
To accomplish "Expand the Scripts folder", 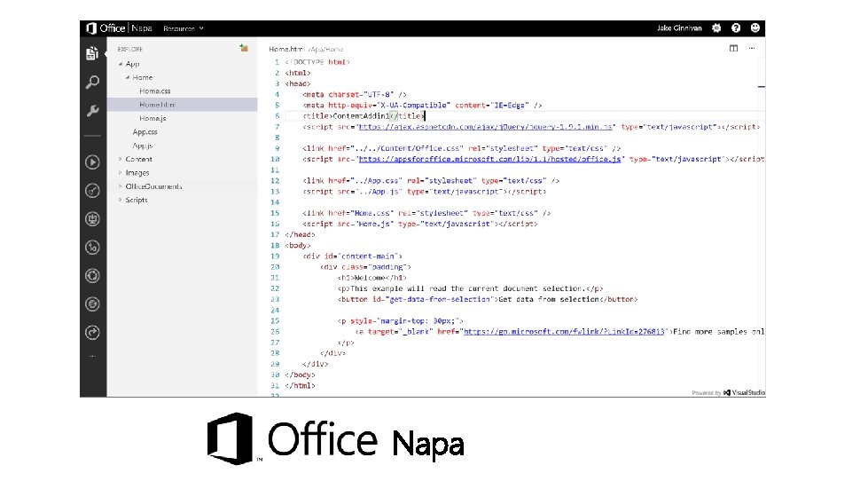I will 120,200.
